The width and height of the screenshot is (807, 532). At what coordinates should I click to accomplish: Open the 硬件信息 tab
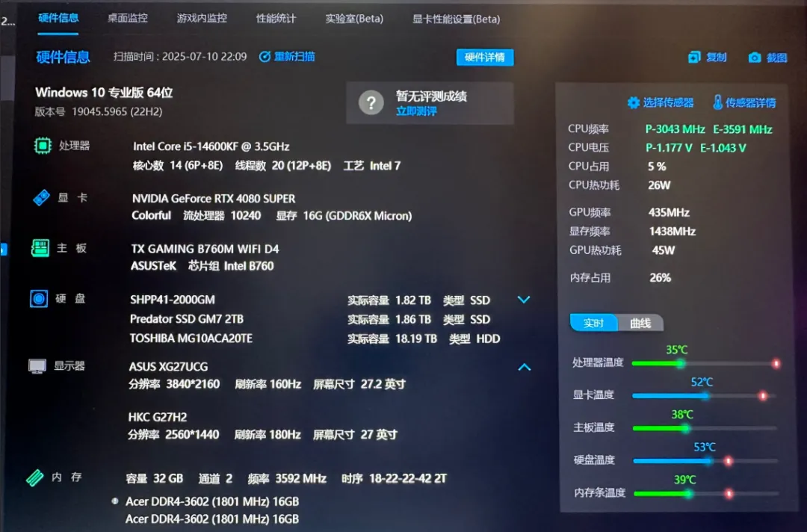[58, 18]
